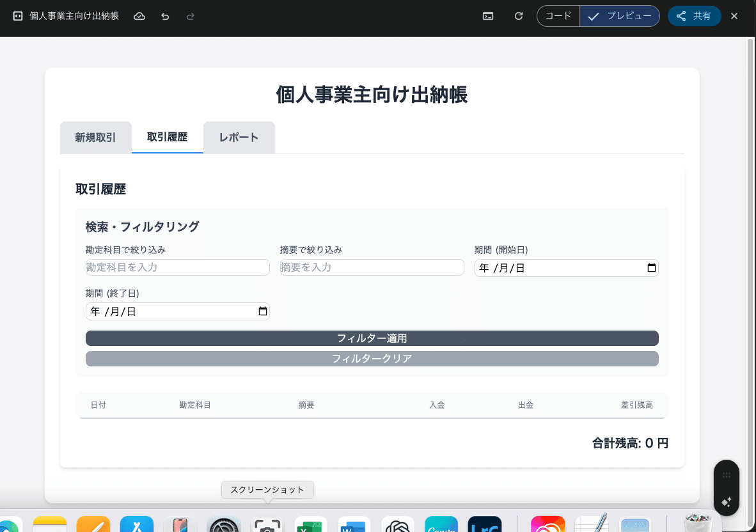Open the レポート tab
This screenshot has height=532, width=756.
pyautogui.click(x=239, y=137)
